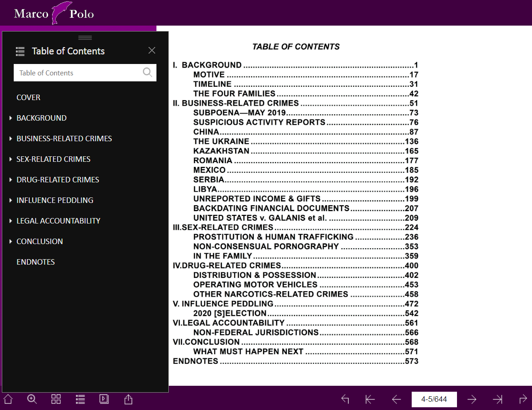Click OPERATING MOTOR VEHICLES entry
The height and width of the screenshot is (410, 532).
(306, 284)
